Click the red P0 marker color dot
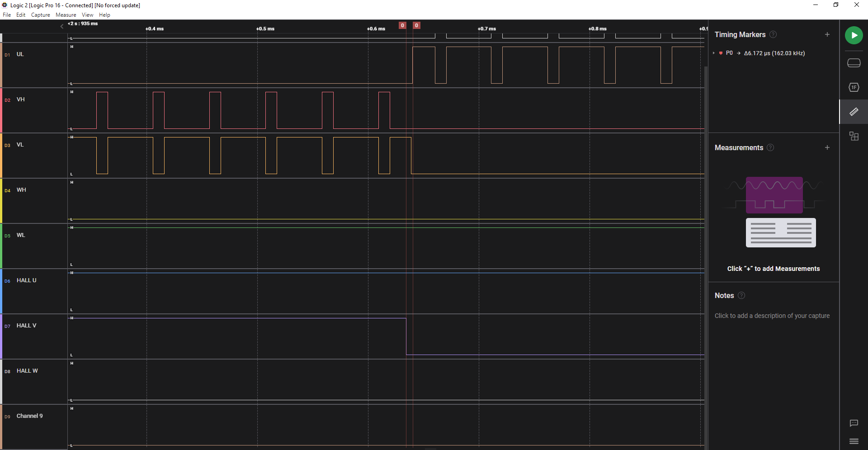This screenshot has width=868, height=450. click(721, 53)
